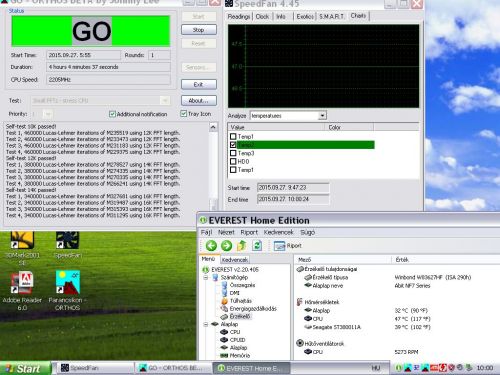
Task: Open the Kedvencek menu in EVEREST
Action: pos(278,232)
